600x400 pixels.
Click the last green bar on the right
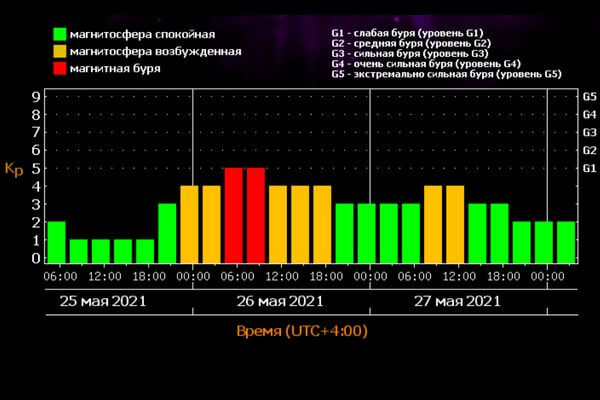pos(566,241)
